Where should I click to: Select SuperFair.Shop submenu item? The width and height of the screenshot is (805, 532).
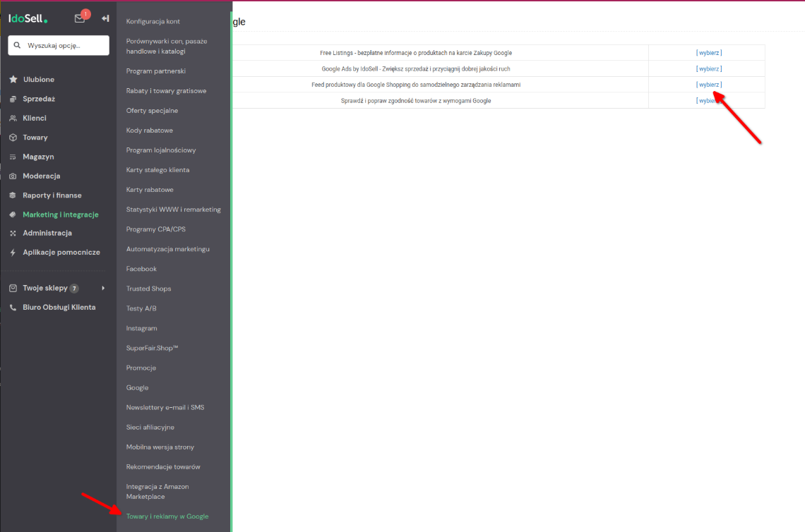click(x=152, y=349)
